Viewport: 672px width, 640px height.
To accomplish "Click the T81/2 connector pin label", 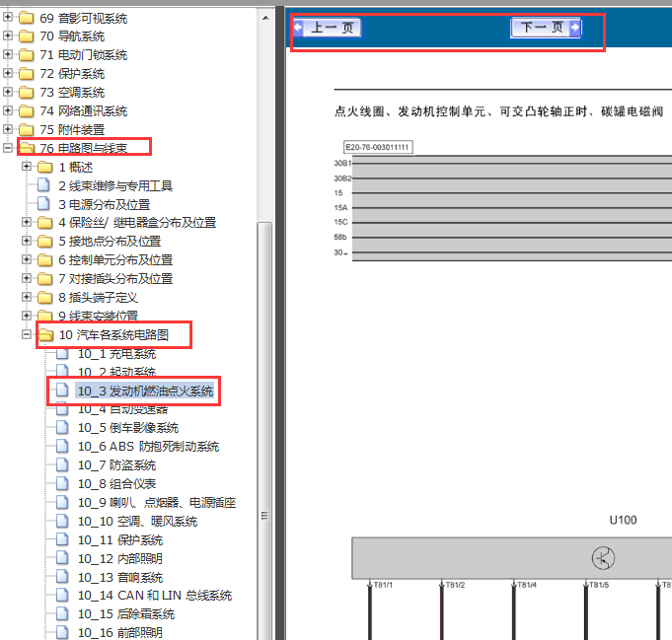I will tap(455, 585).
